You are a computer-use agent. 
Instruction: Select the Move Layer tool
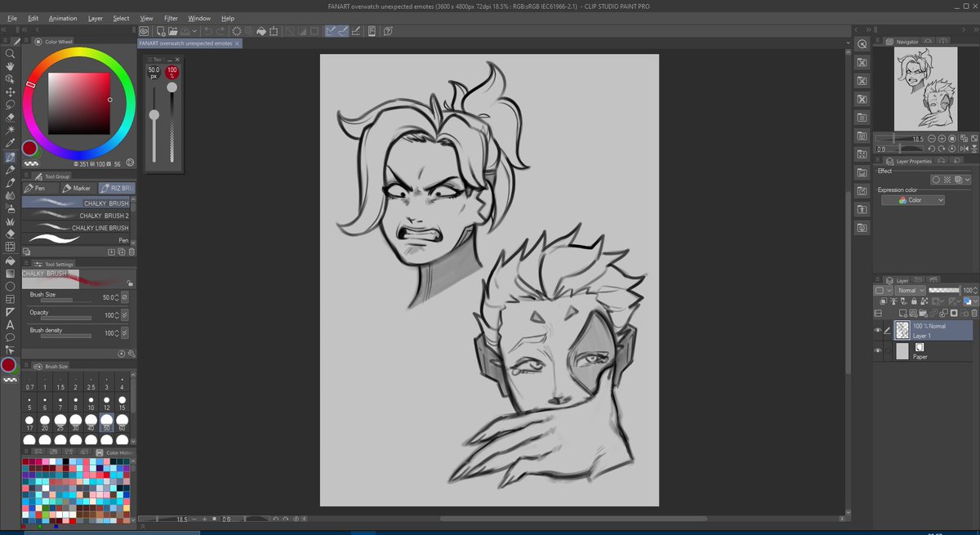(10, 92)
